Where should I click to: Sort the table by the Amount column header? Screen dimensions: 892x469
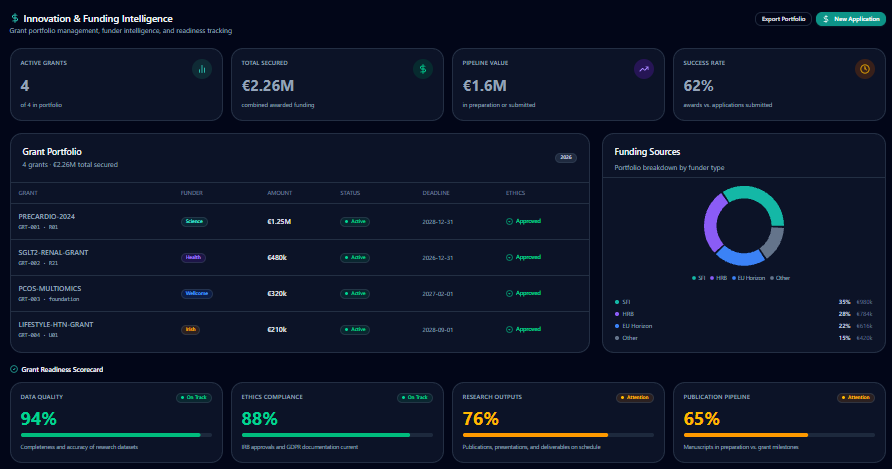click(x=279, y=193)
